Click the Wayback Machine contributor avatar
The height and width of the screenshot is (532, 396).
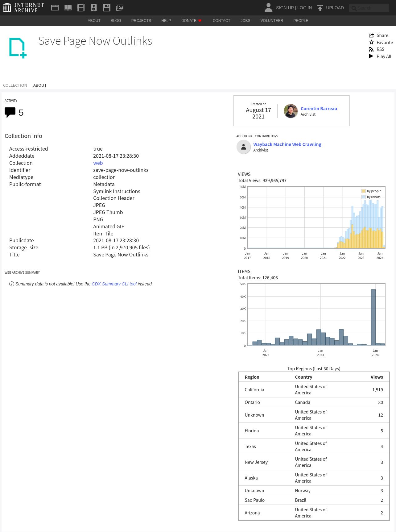[x=244, y=147]
